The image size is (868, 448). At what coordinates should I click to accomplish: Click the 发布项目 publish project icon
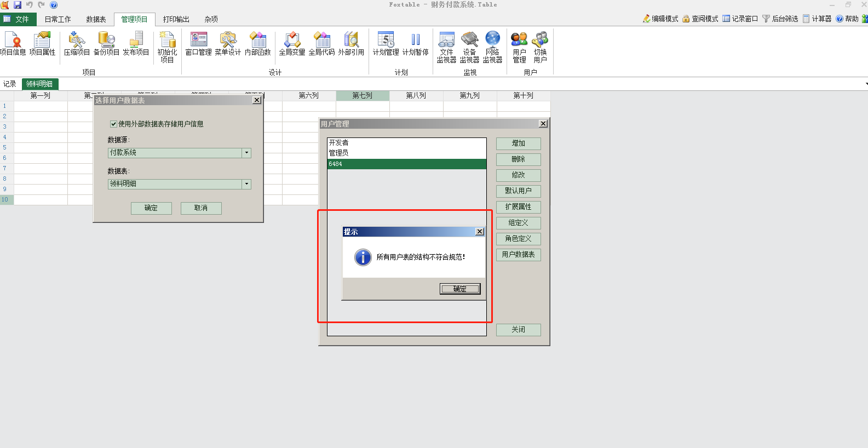(x=136, y=44)
